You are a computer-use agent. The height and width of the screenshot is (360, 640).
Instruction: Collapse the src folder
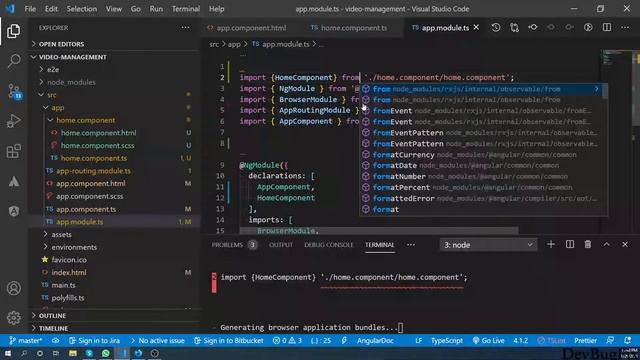point(51,95)
